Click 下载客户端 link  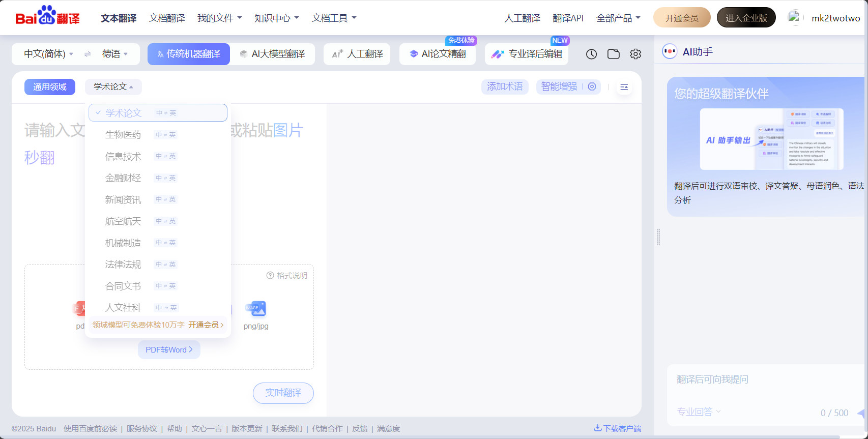pyautogui.click(x=622, y=428)
